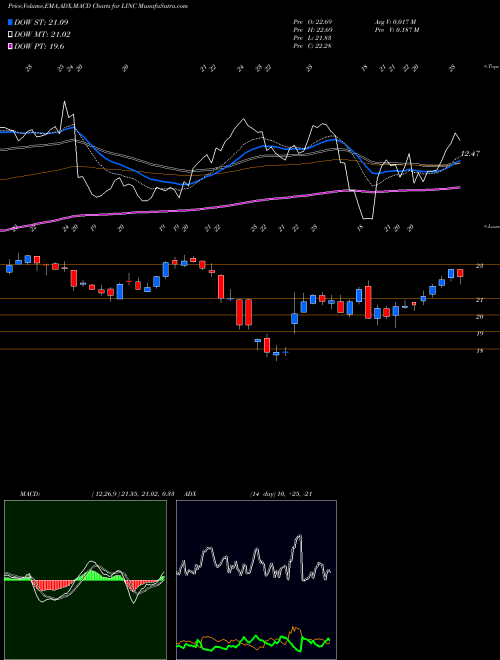The image size is (500, 660).
Task: Select the chart title mentioning LINC MunafaSutra.com
Action: [x=98, y=6]
